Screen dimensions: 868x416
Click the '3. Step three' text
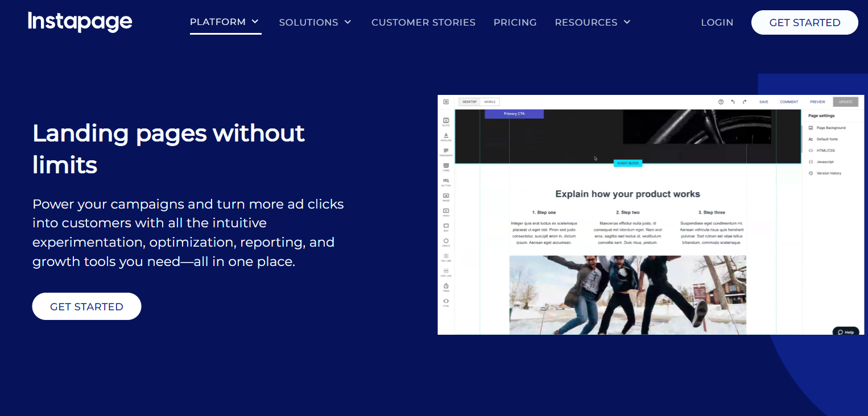point(712,212)
